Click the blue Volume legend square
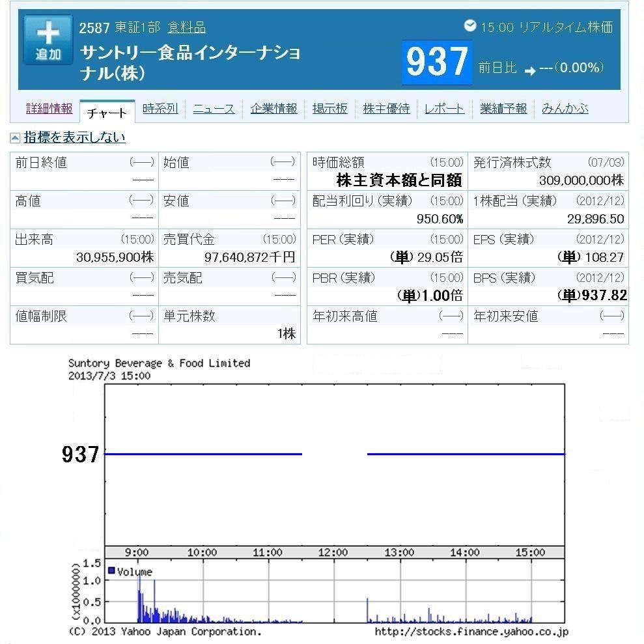 tap(111, 570)
